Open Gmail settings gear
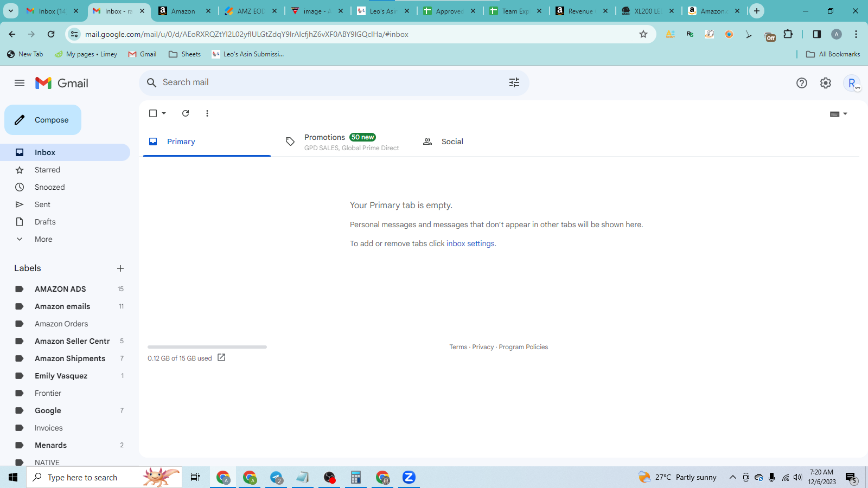This screenshot has width=868, height=488. click(826, 83)
